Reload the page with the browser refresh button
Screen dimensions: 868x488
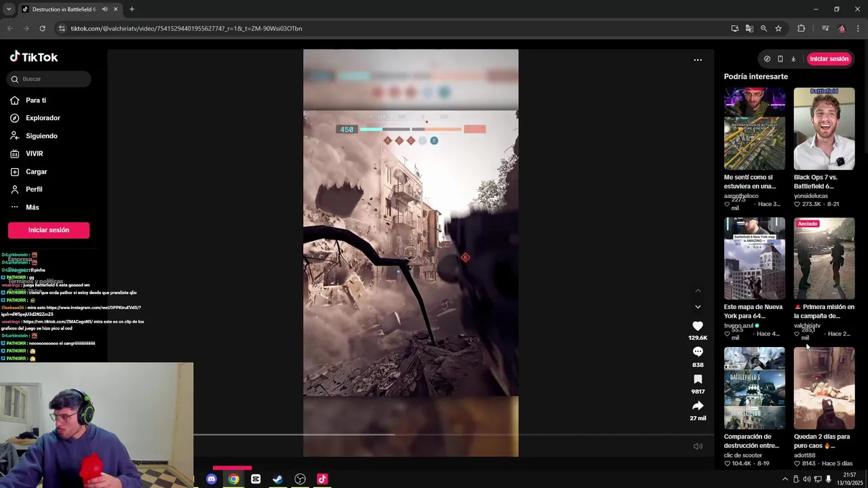pos(42,28)
